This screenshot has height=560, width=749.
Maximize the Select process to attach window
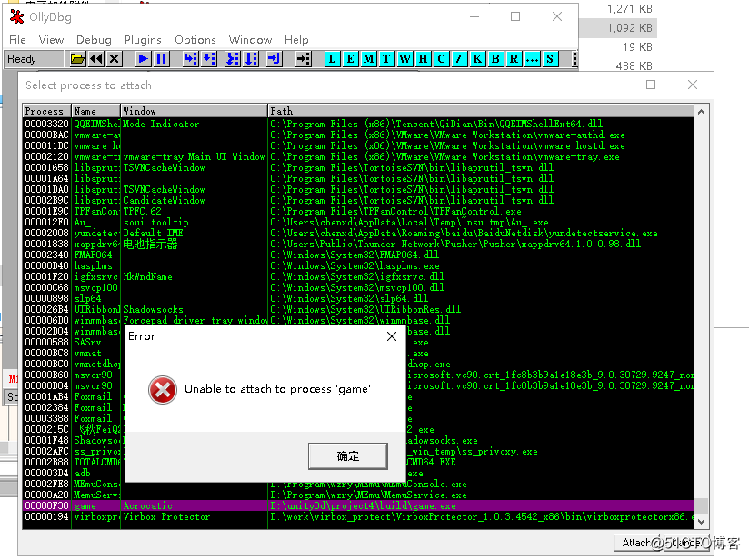(651, 85)
